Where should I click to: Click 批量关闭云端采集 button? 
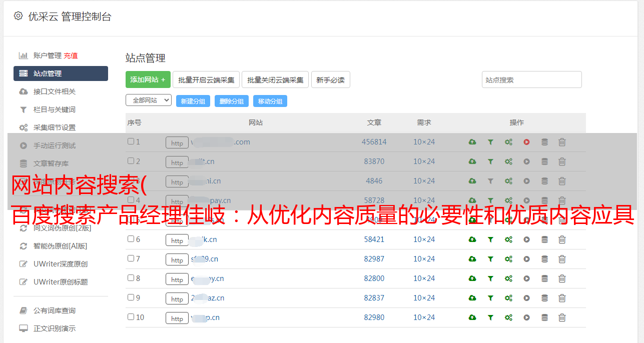click(275, 79)
